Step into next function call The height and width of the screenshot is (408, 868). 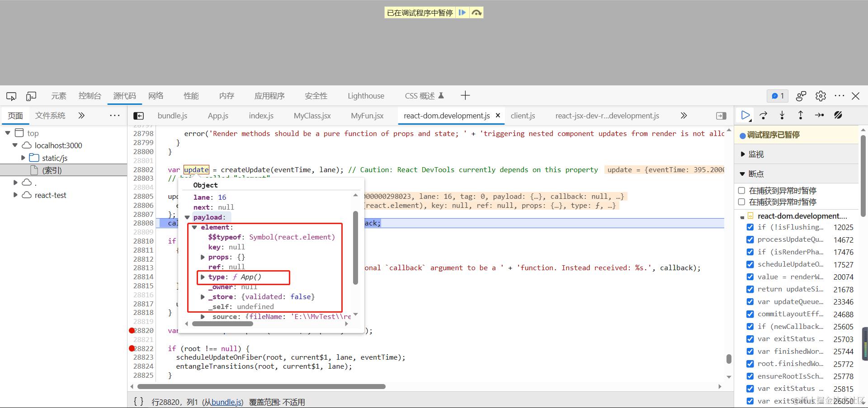(x=782, y=115)
